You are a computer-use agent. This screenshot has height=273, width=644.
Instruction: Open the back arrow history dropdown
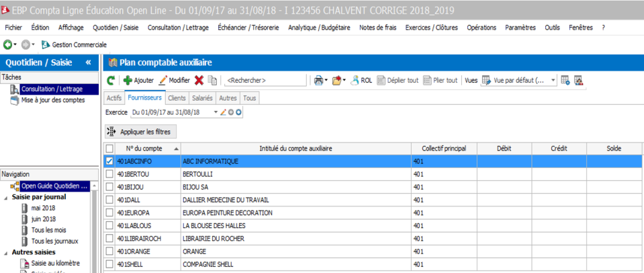tap(15, 44)
